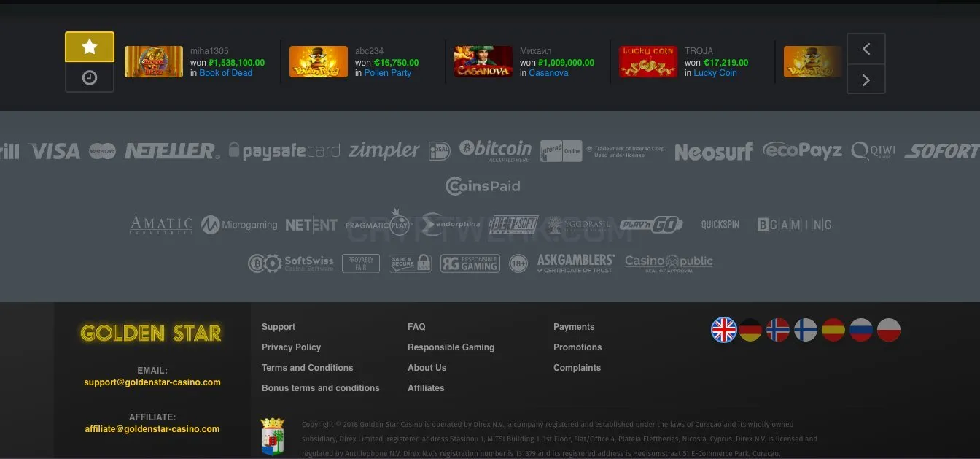Image resolution: width=980 pixels, height=459 pixels.
Task: Click the ecoPayz logo
Action: tap(802, 151)
